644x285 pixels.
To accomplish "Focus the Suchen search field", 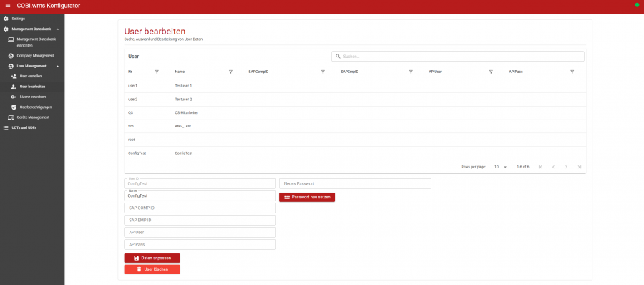I will click(x=457, y=57).
